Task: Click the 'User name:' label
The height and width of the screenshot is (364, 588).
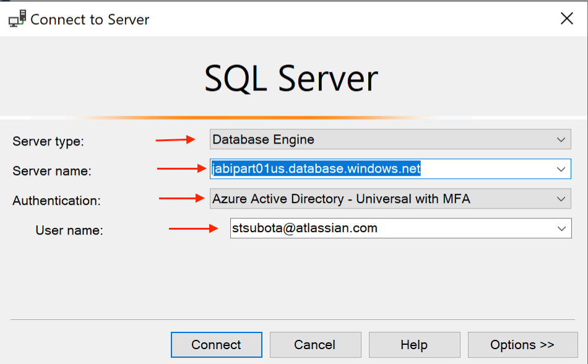Action: [x=69, y=230]
